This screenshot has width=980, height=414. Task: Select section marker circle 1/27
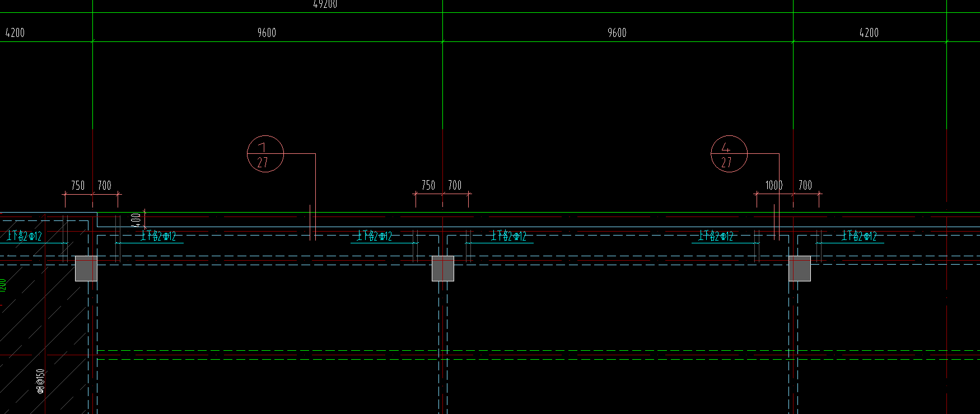tap(265, 154)
